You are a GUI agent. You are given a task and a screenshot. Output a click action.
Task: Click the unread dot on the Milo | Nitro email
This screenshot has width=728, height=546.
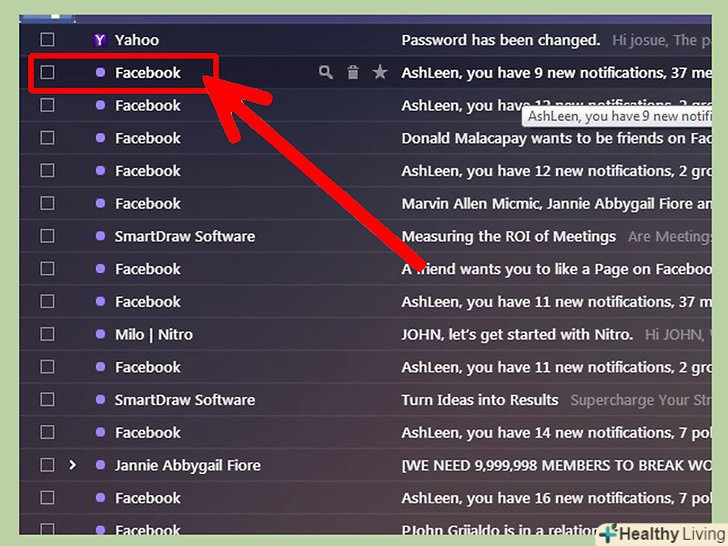100,334
